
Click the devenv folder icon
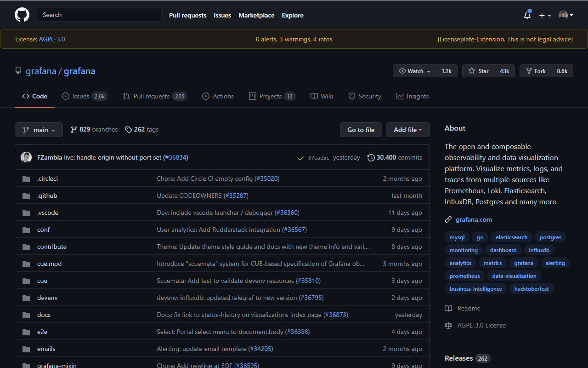26,298
